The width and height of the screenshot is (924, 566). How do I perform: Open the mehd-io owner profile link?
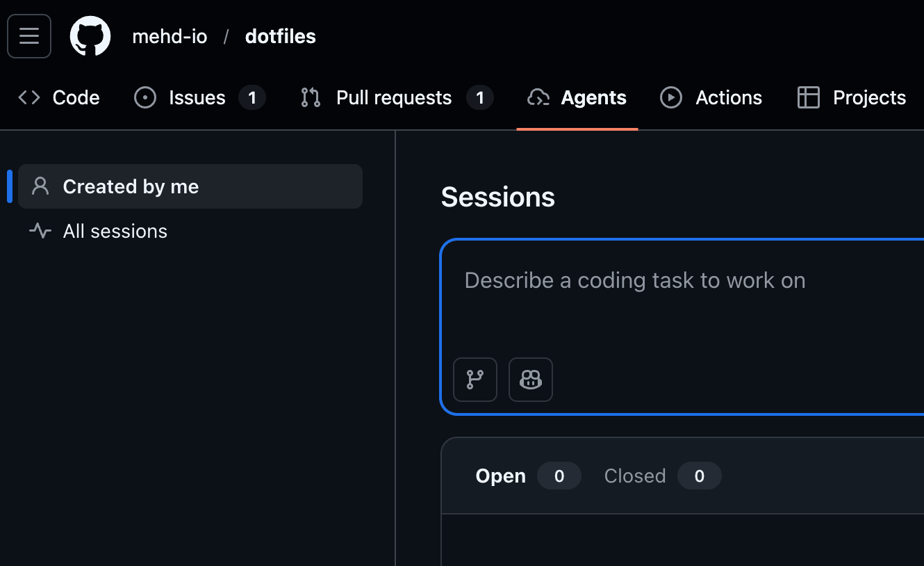coord(170,36)
